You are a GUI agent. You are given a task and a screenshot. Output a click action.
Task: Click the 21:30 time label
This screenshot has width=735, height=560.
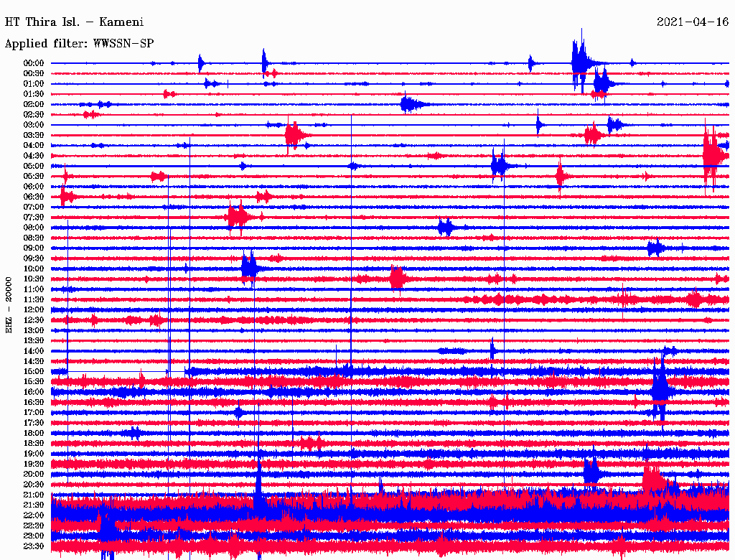(34, 505)
